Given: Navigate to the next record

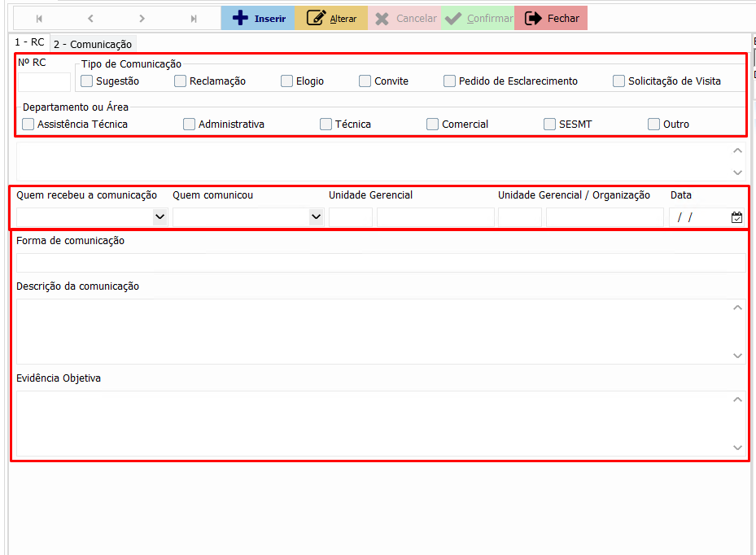Looking at the screenshot, I should click(142, 18).
